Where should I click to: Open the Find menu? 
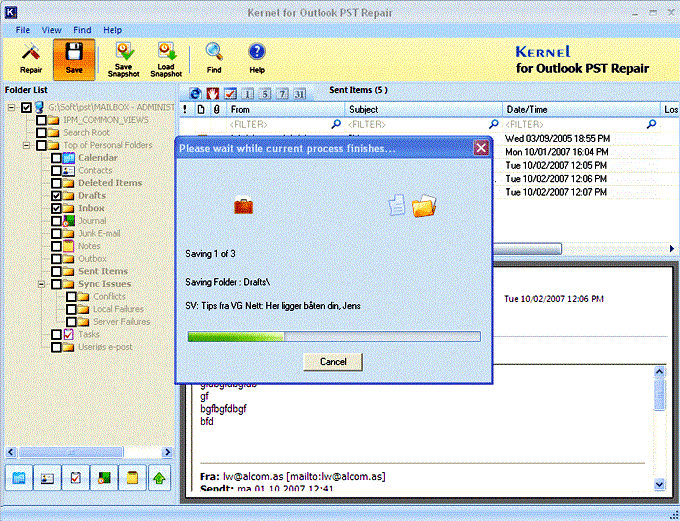tap(82, 30)
